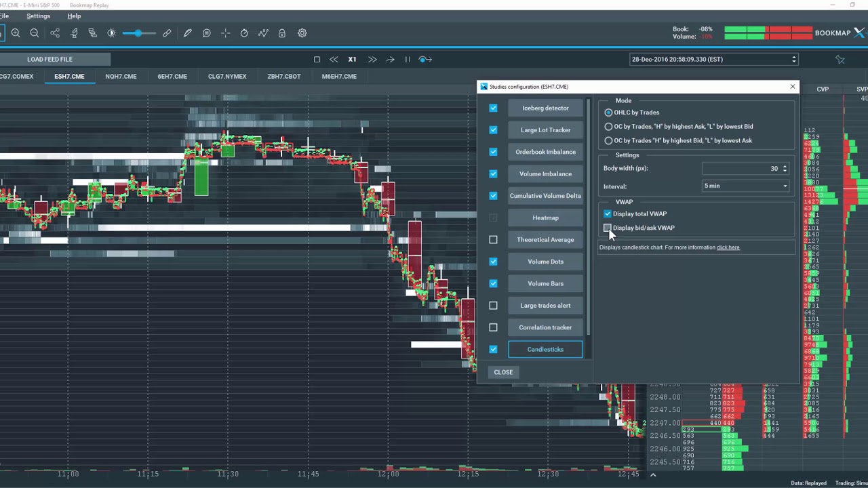Screen dimensions: 868x488
Task: Enable Display bid/ask VWAP checkbox
Action: (608, 228)
